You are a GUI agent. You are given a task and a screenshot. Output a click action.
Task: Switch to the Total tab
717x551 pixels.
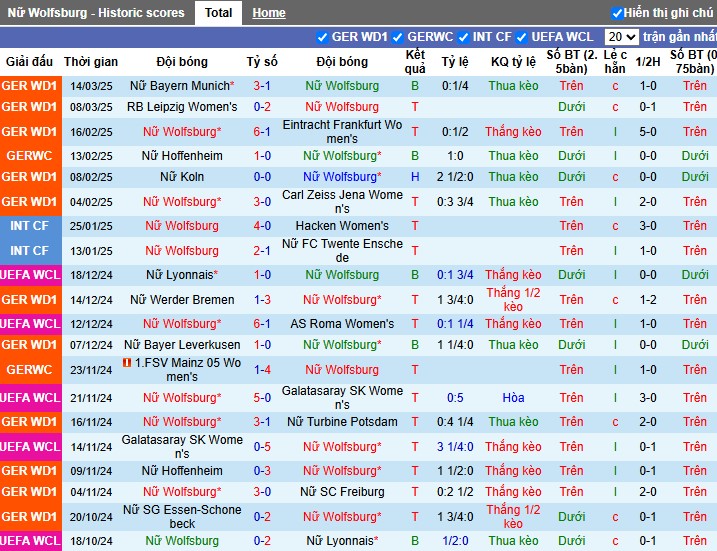point(218,13)
